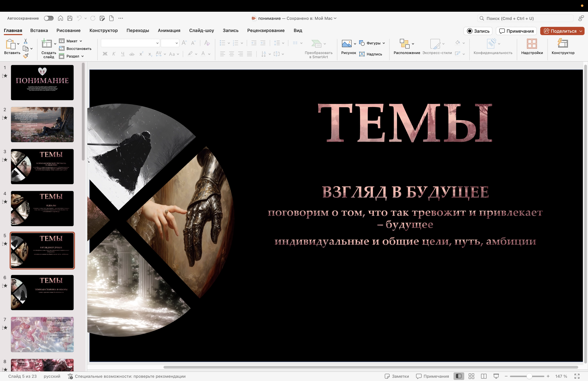
Task: Click the Запись record button
Action: click(x=478, y=31)
